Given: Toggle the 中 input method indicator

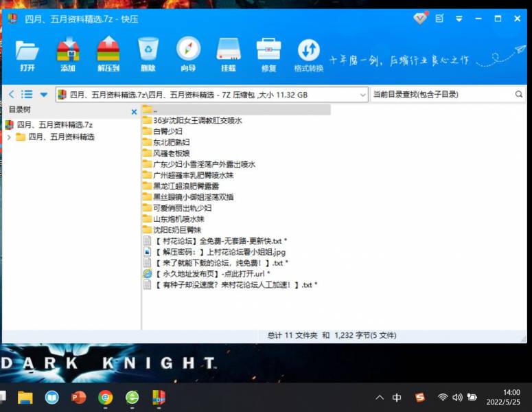Looking at the screenshot, I should click(x=397, y=398).
